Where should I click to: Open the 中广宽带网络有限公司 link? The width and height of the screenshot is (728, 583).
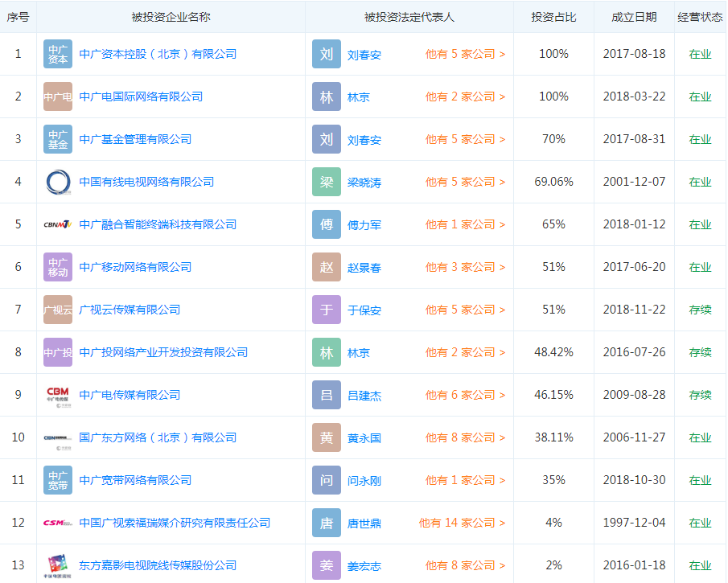[135, 480]
